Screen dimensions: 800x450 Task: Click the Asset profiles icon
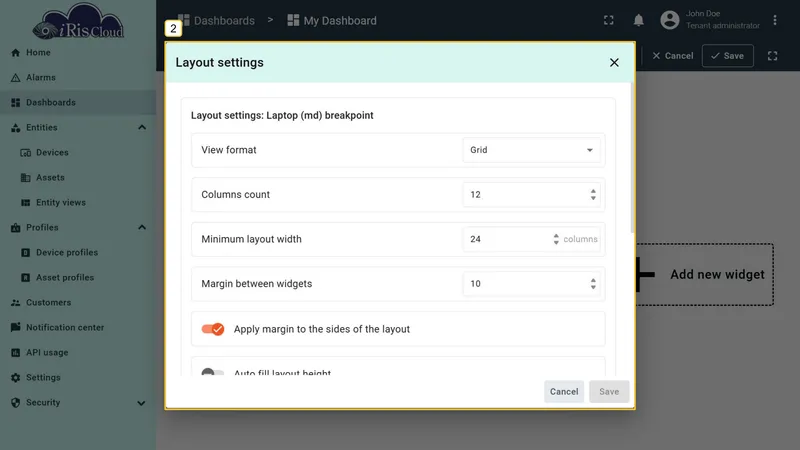coord(26,278)
